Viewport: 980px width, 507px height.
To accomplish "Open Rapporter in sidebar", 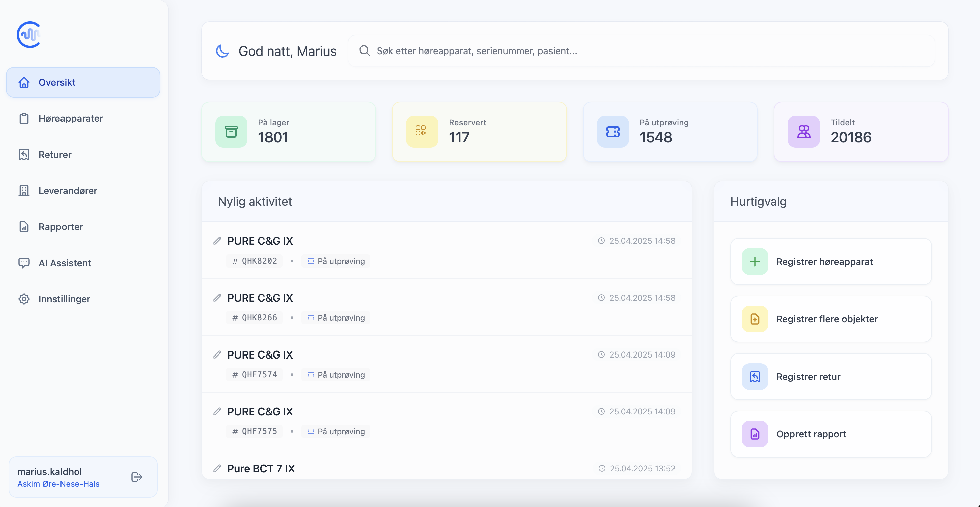I will click(83, 227).
